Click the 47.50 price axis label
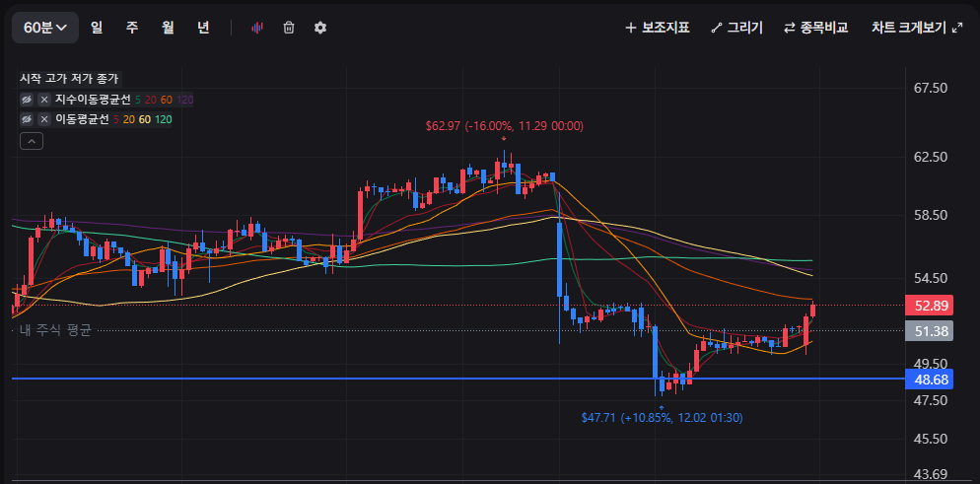 (x=931, y=399)
